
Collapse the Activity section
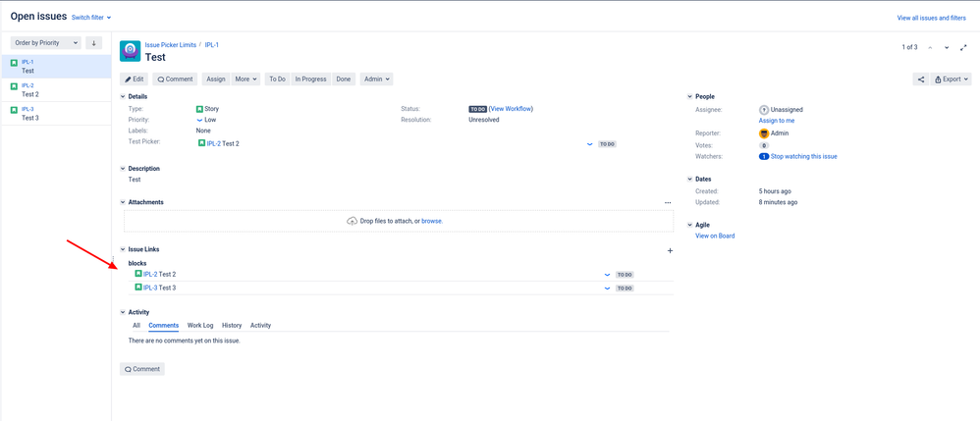pyautogui.click(x=123, y=312)
